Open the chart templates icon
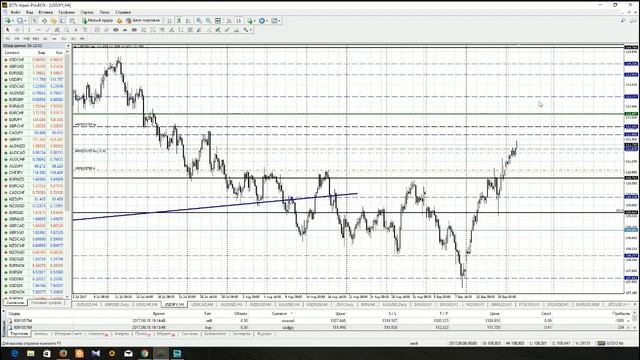This screenshot has width=640, height=360. [x=273, y=20]
